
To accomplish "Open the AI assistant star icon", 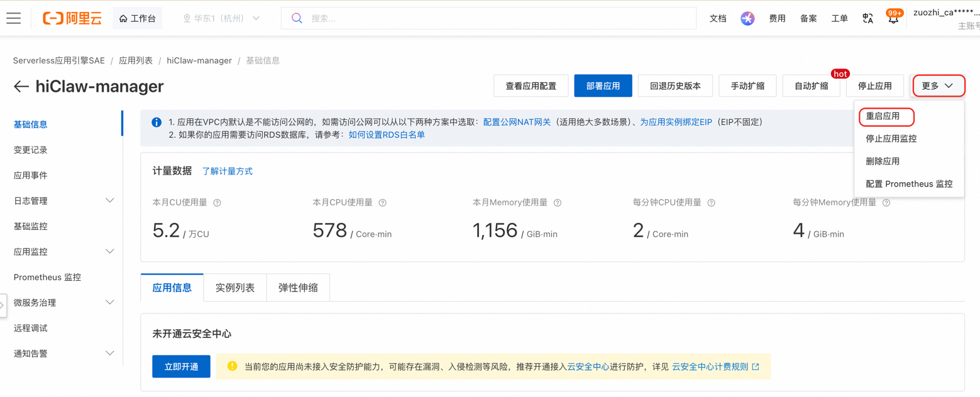I will coord(747,18).
